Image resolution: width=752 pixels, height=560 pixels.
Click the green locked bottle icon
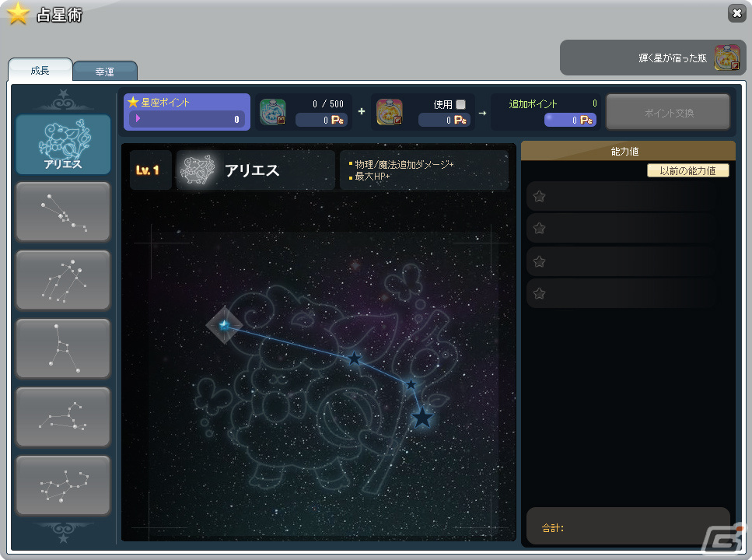[x=272, y=112]
